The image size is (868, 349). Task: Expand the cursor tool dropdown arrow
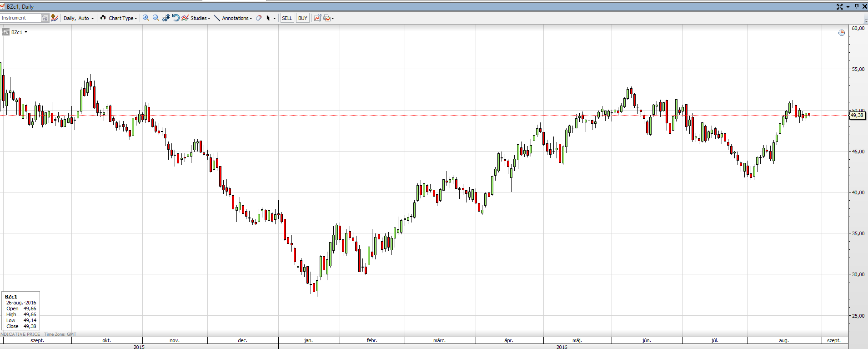pos(275,19)
